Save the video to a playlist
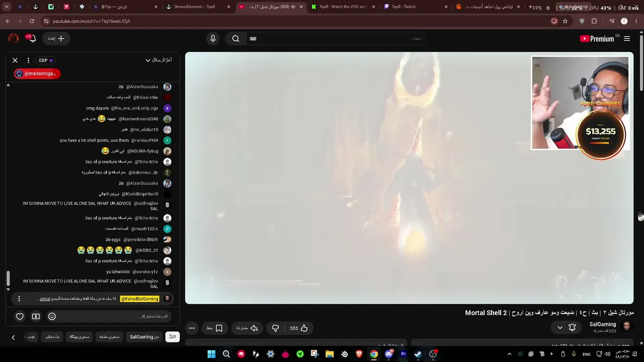644x362 pixels. (214, 328)
